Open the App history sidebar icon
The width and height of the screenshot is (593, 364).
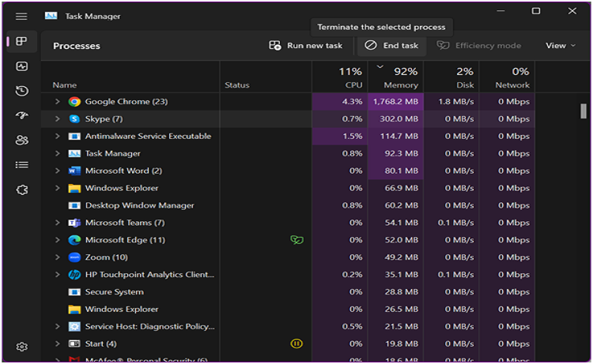[x=21, y=91]
